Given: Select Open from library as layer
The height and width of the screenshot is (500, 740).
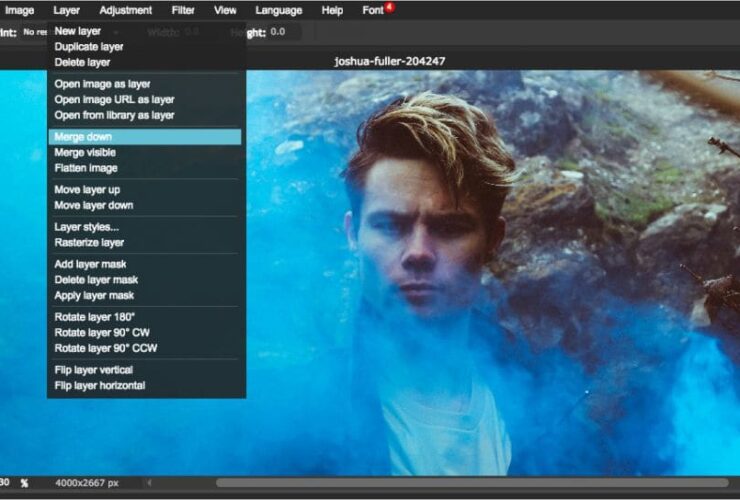Looking at the screenshot, I should click(x=144, y=115).
